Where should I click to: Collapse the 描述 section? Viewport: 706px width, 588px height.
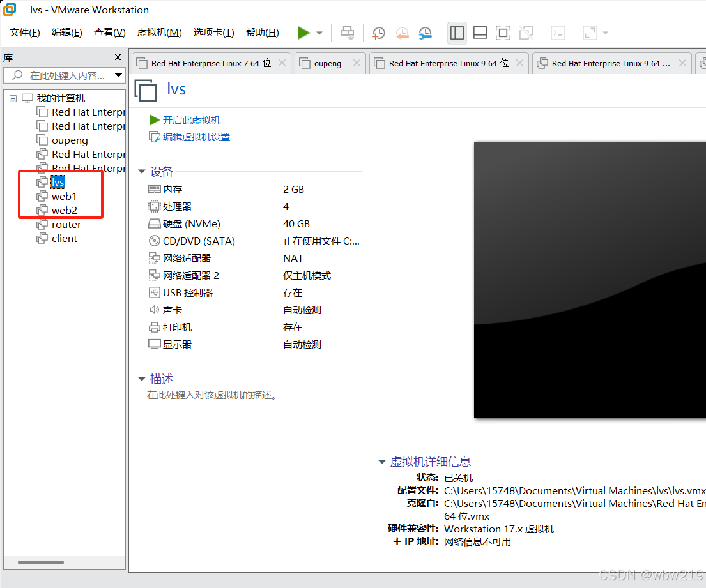pyautogui.click(x=142, y=379)
